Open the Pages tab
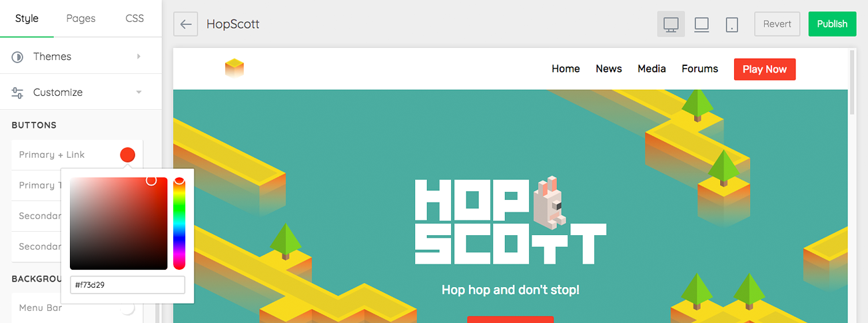This screenshot has width=868, height=323. (x=81, y=19)
